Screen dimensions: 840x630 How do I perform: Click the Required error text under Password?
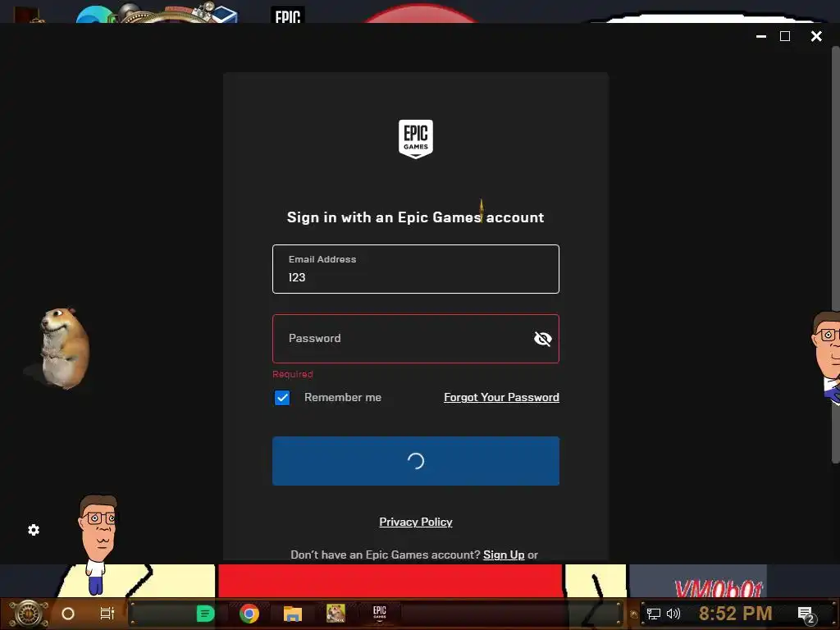point(293,374)
